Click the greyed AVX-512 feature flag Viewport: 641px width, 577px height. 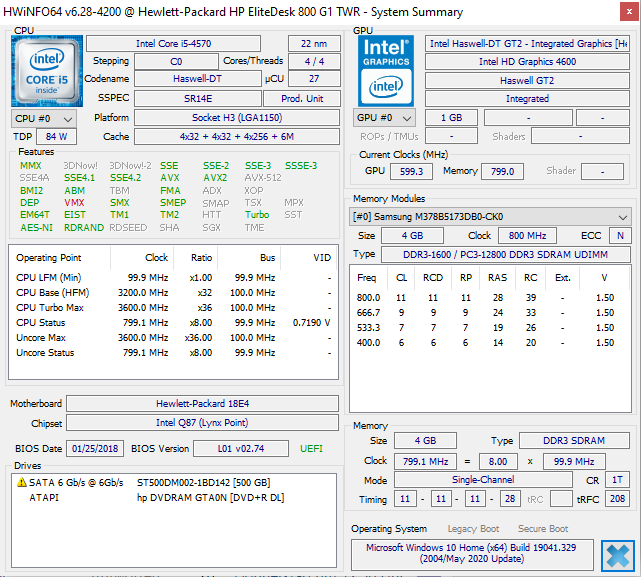[263, 178]
